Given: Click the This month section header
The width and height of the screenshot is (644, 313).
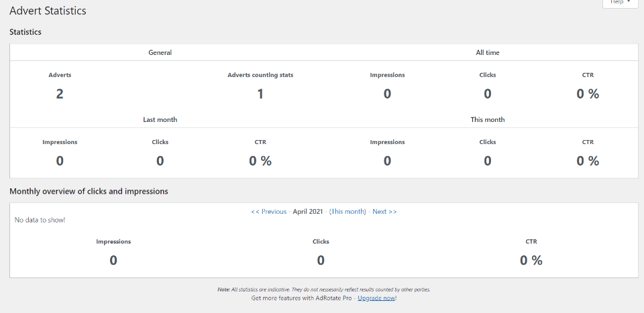Looking at the screenshot, I should click(487, 119).
